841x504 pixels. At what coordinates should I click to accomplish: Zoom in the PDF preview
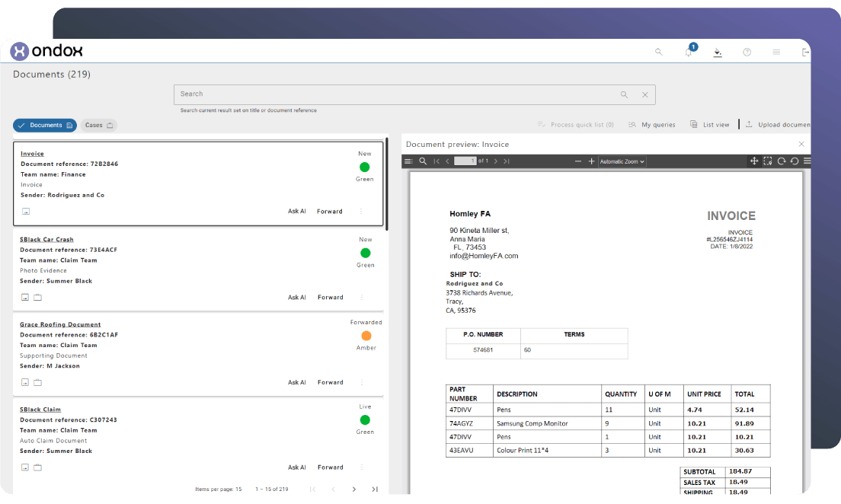point(592,161)
